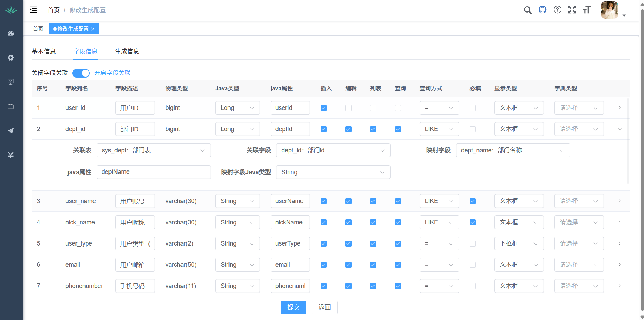Toggle fullscreen mode icon

(x=572, y=10)
